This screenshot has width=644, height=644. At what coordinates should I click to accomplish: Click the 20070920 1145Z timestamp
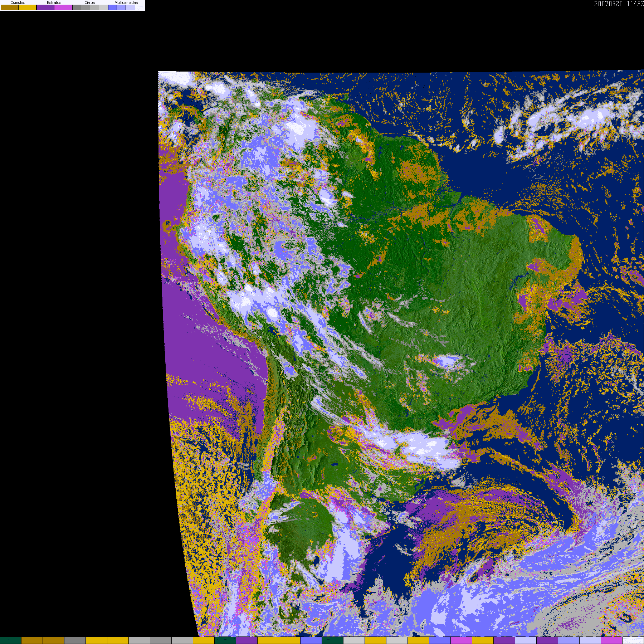pos(619,4)
